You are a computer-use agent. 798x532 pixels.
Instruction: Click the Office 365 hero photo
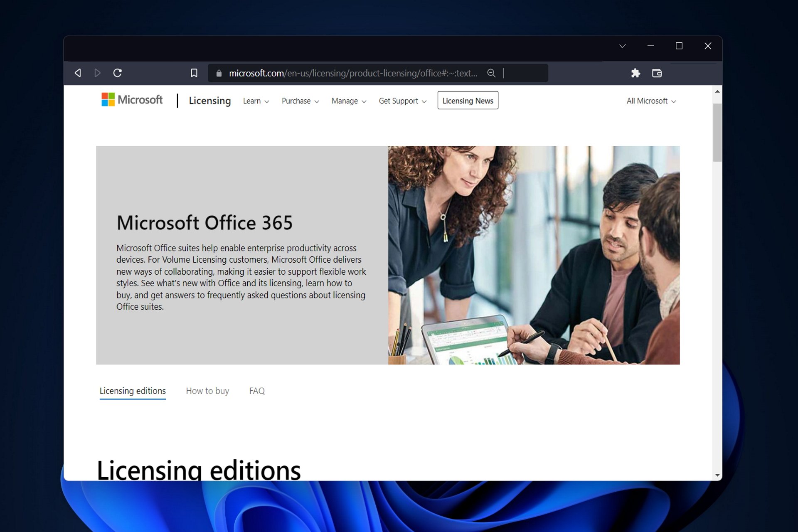[x=534, y=255]
